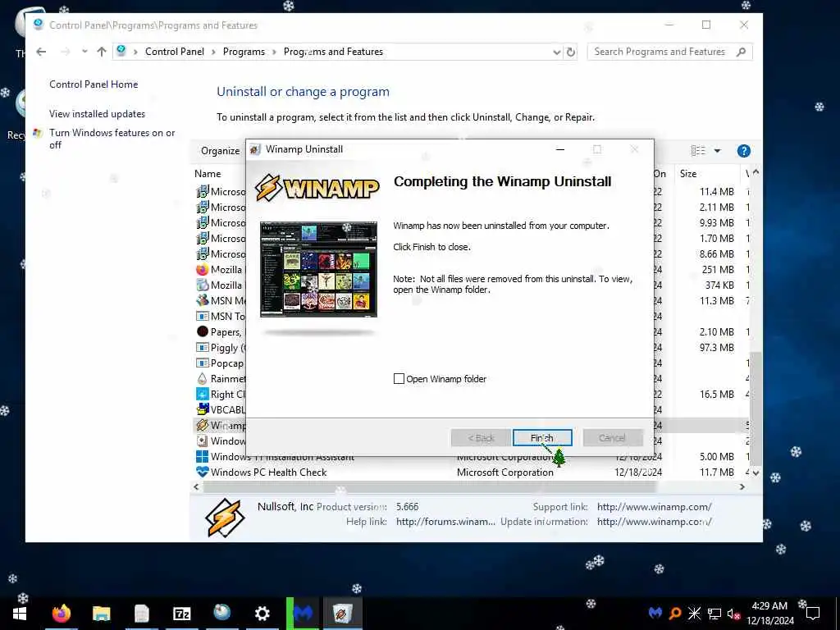
Task: Click Finish in Winamp Uninstall
Action: [541, 438]
